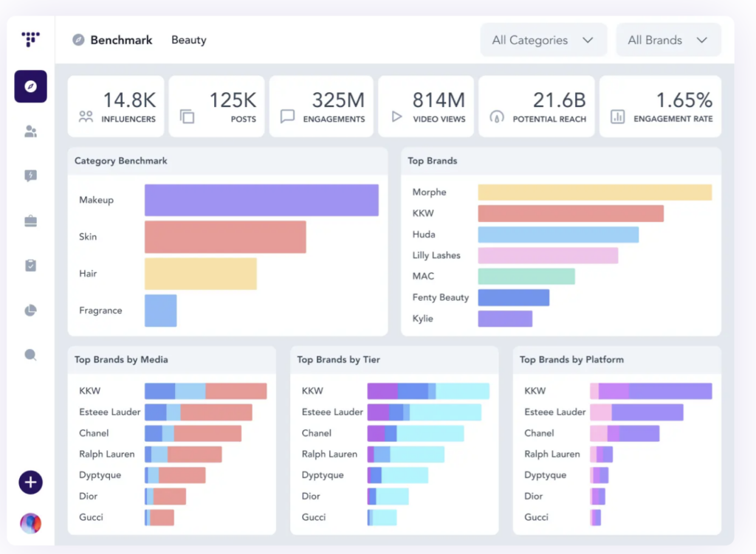Select the Benchmark header title

tap(121, 40)
